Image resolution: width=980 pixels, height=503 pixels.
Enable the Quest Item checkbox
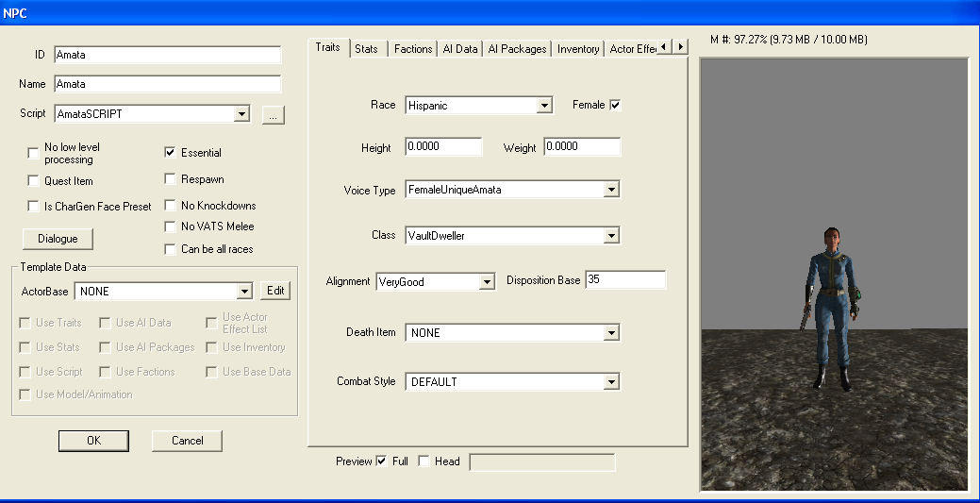pos(33,181)
